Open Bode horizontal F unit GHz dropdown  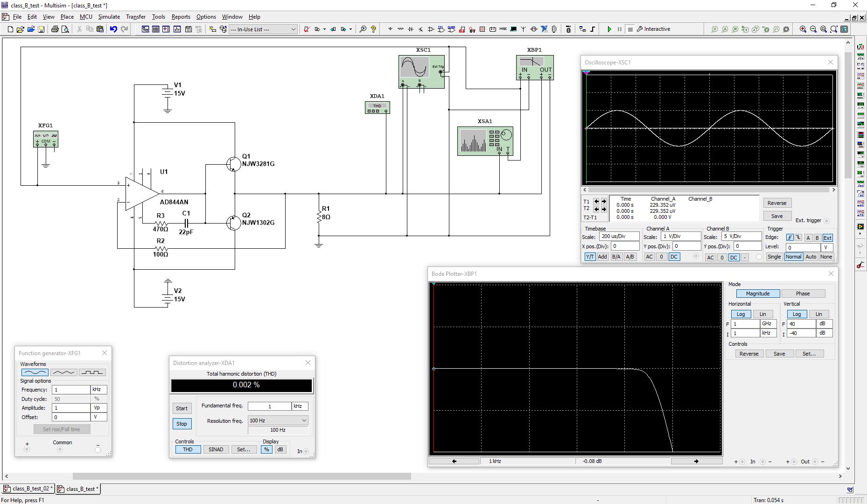768,323
